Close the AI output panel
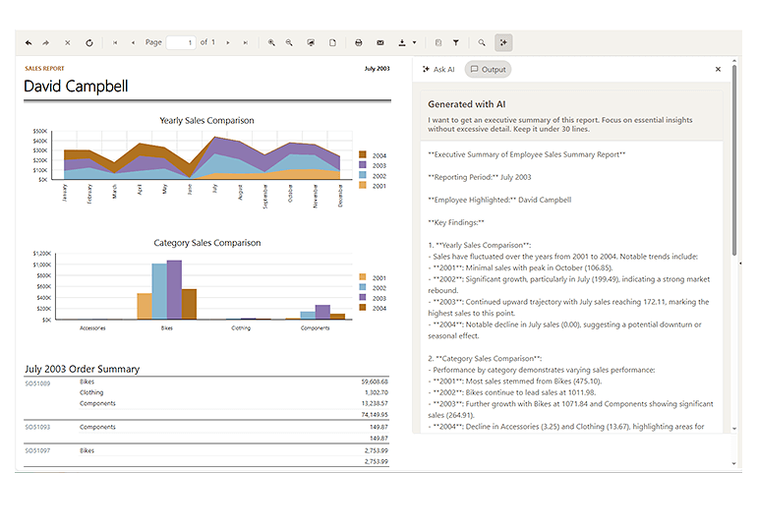This screenshot has width=757, height=532. pyautogui.click(x=718, y=70)
